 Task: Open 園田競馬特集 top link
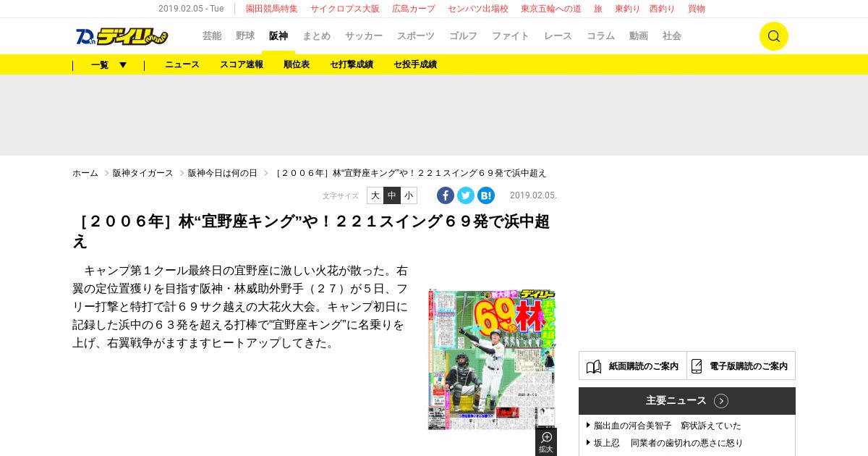(x=271, y=9)
